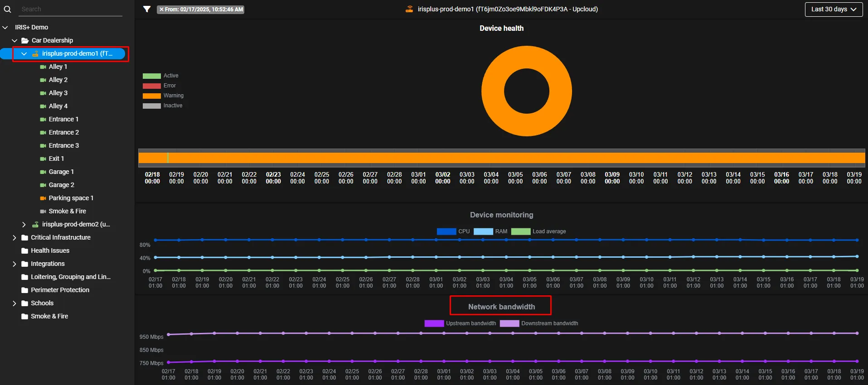Click the Perimeter Protection folder icon

tap(25, 290)
